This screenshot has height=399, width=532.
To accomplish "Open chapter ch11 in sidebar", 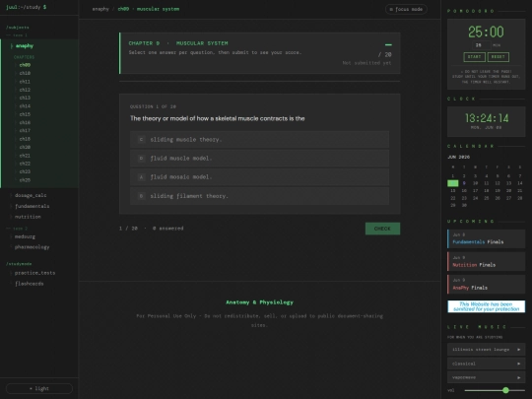I will 25,82.
